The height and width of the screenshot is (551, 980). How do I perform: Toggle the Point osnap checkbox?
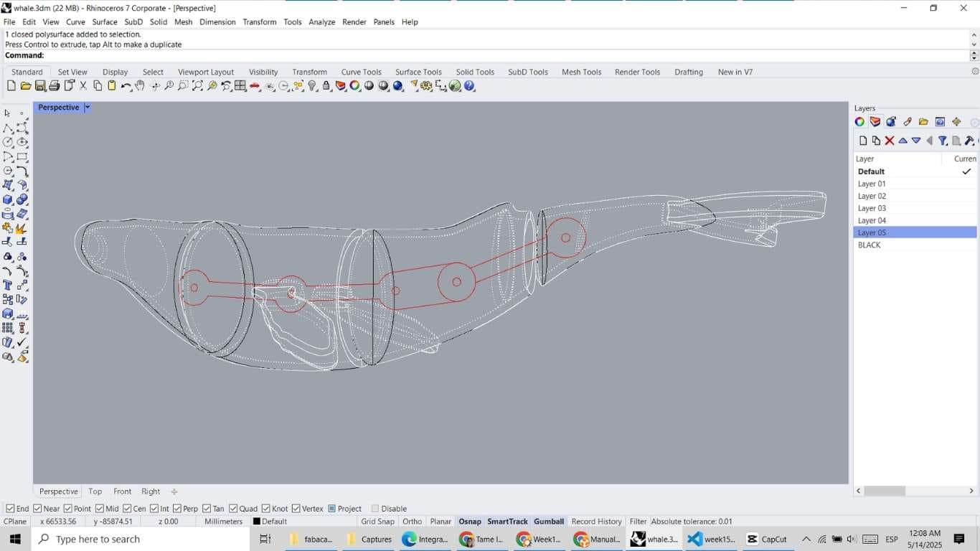68,509
